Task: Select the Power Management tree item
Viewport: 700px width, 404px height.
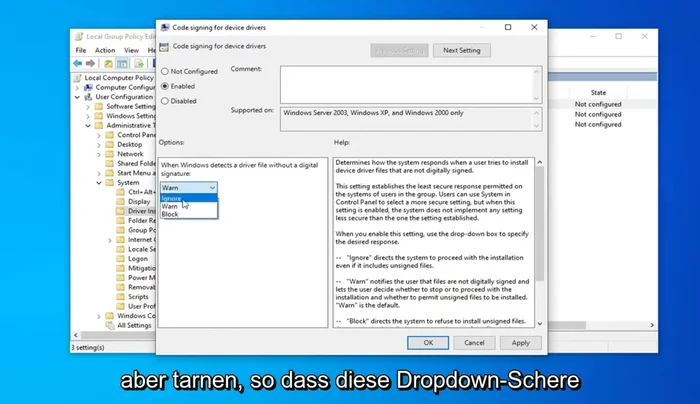Action: [x=142, y=278]
